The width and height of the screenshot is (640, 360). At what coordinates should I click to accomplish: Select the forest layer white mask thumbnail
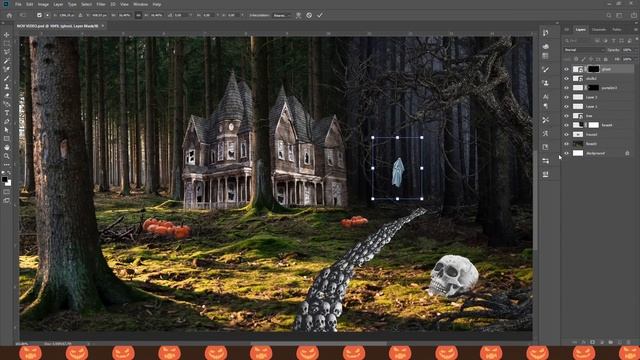click(x=593, y=125)
